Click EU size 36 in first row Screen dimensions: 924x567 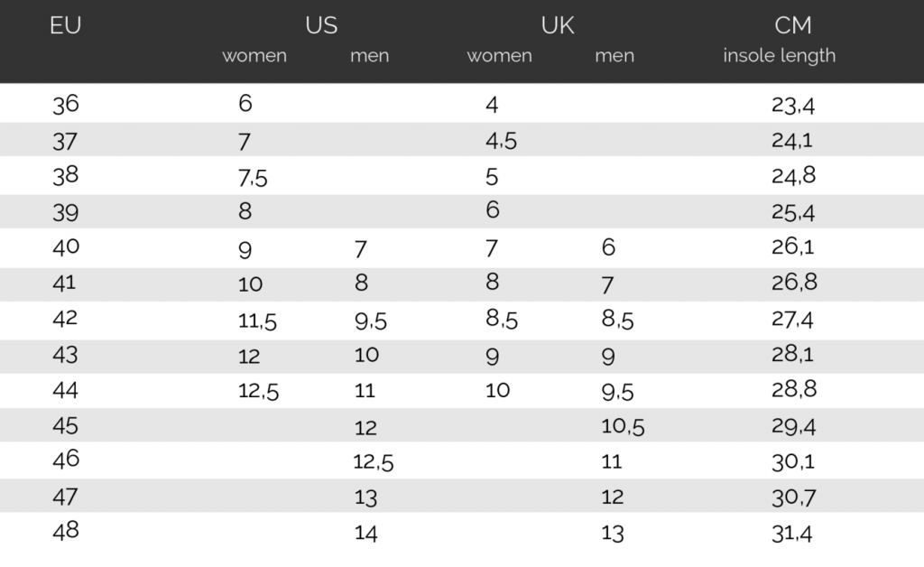point(65,105)
